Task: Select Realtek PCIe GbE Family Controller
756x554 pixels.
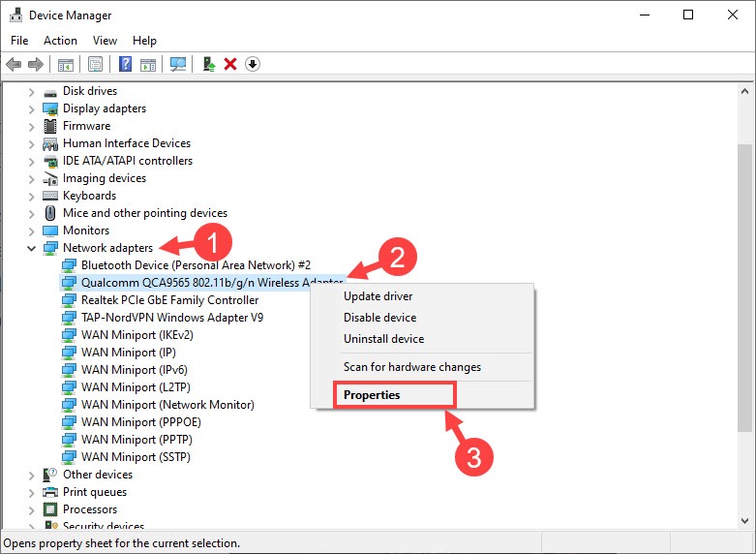Action: [169, 300]
